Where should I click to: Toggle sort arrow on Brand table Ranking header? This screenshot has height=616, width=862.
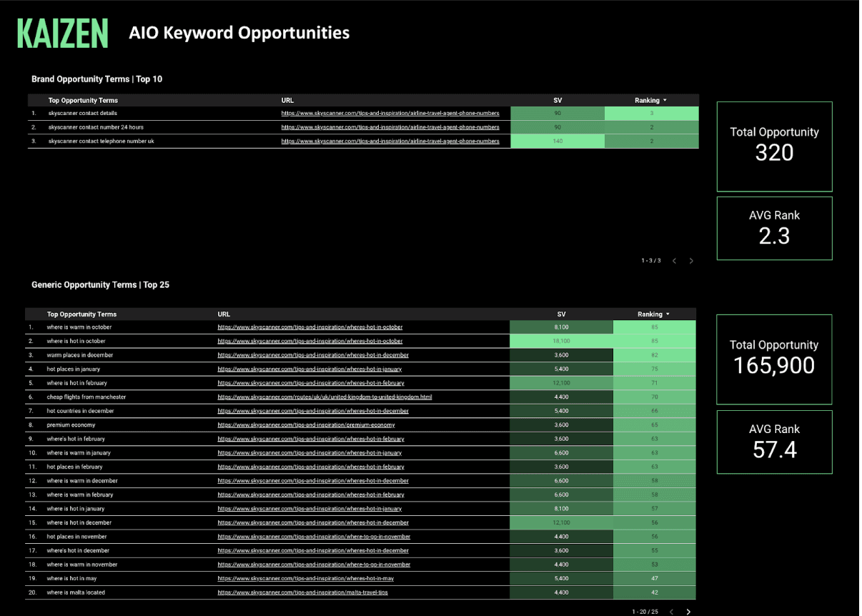[x=665, y=101]
